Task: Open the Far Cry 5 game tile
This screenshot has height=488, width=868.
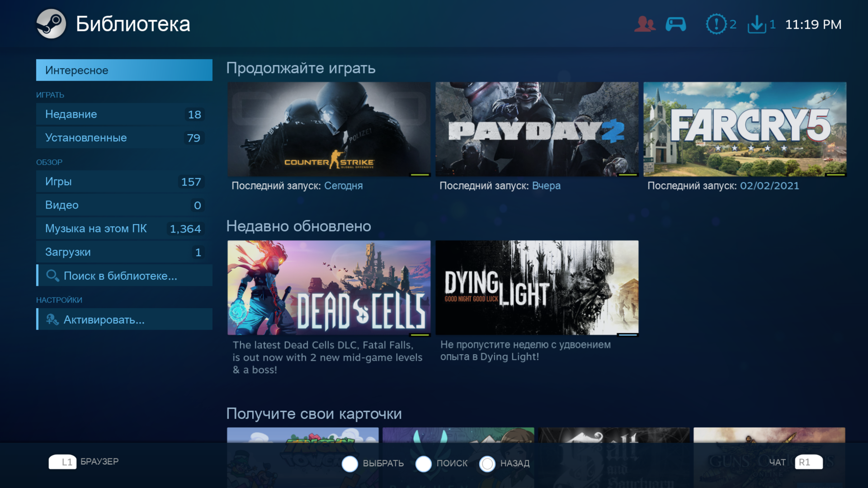Action: tap(745, 129)
